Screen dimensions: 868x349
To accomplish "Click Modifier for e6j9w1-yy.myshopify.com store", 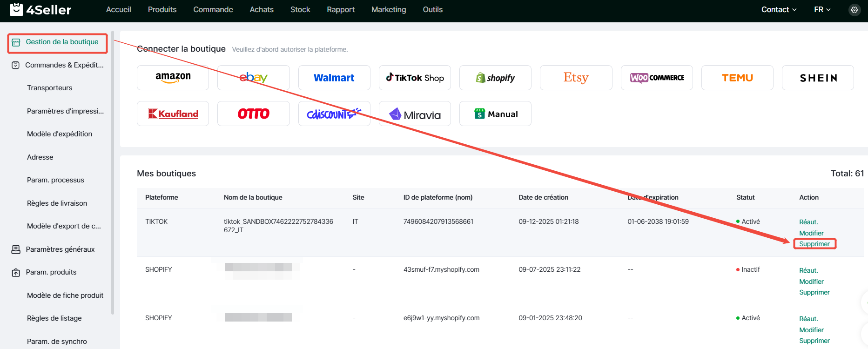I will point(811,330).
